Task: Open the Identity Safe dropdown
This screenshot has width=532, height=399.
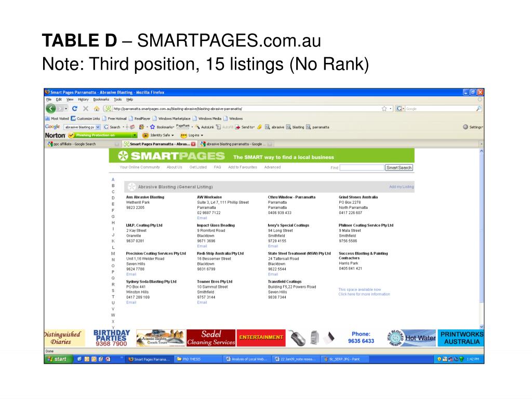Action: pos(172,136)
